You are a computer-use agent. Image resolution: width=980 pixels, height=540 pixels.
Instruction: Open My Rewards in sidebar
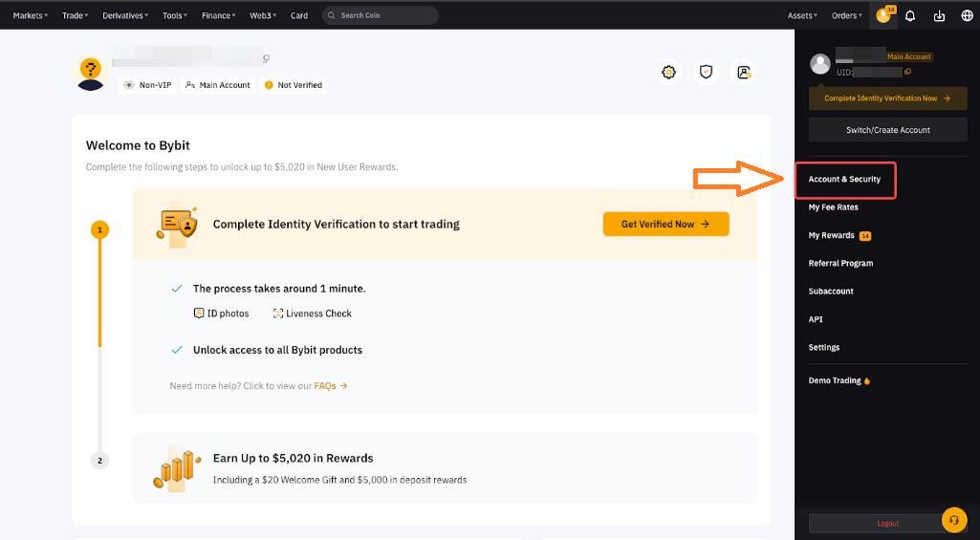[831, 236]
